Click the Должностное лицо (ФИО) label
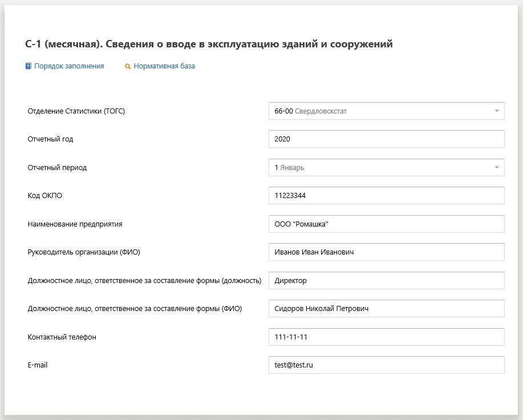Screen dimensions: 523x420 pyautogui.click(x=135, y=309)
